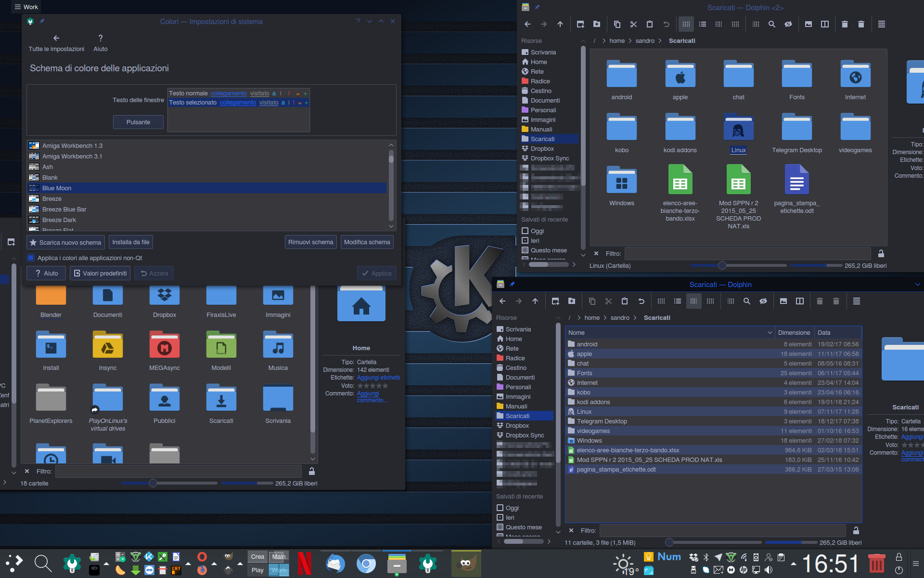This screenshot has height=578, width=924.
Task: Toggle lock filter icon in Dolphin <2>
Action: pos(881,254)
